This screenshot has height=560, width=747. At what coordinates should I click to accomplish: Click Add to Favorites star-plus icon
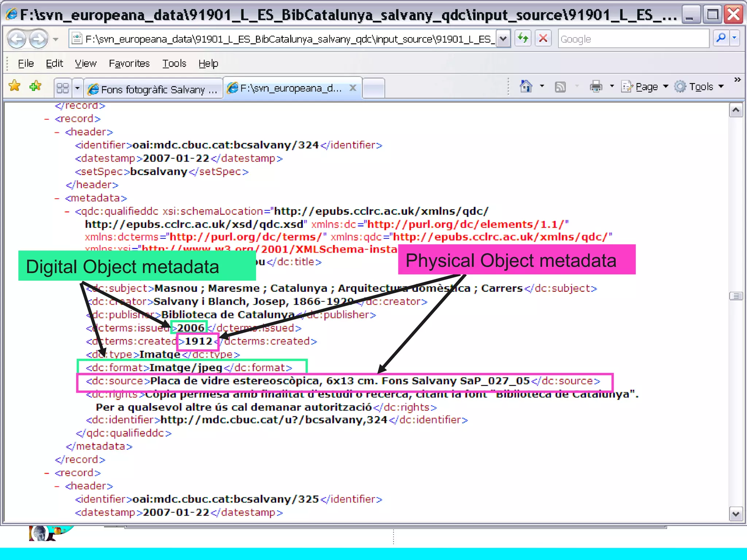(35, 86)
